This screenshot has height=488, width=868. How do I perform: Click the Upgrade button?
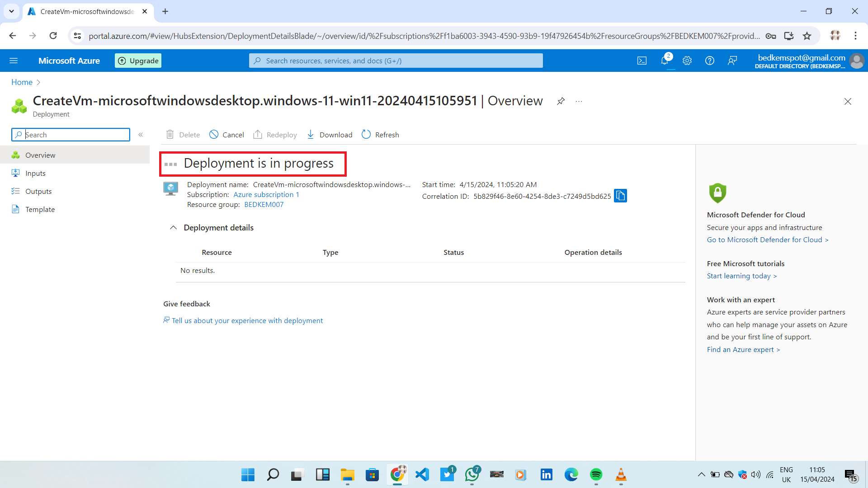[x=138, y=61]
